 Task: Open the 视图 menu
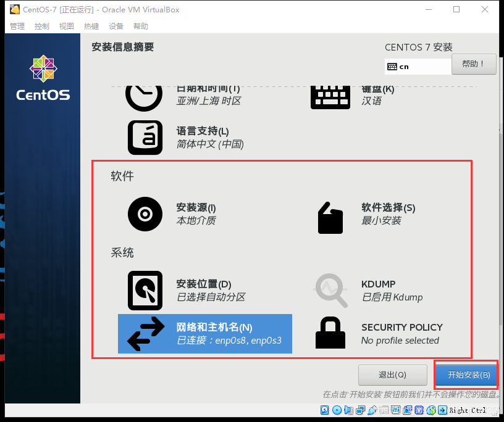67,26
